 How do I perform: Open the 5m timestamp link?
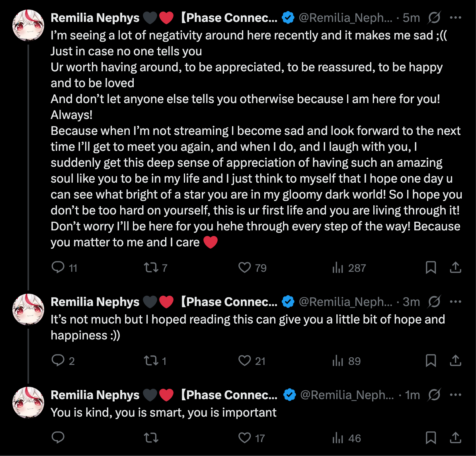pos(411,18)
